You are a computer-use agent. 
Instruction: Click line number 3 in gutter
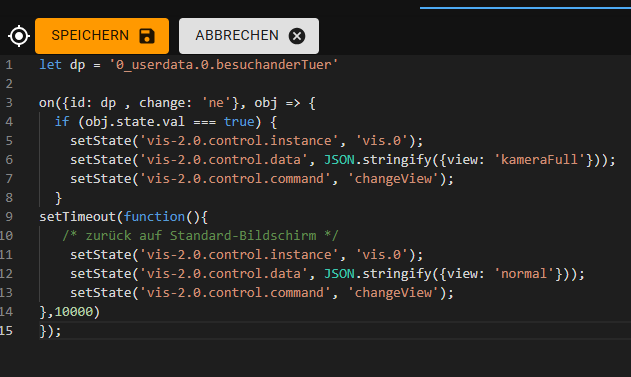[x=9, y=103]
